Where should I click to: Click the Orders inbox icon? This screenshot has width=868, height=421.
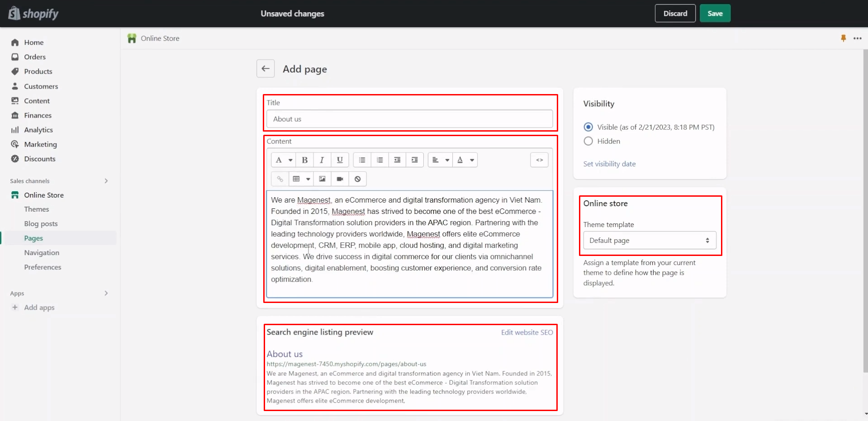(15, 57)
